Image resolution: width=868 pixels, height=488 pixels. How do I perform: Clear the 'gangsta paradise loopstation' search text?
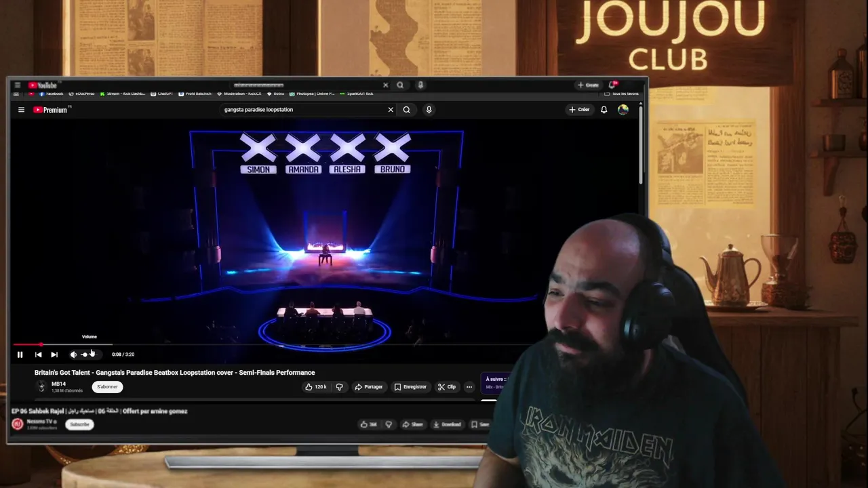coord(391,109)
